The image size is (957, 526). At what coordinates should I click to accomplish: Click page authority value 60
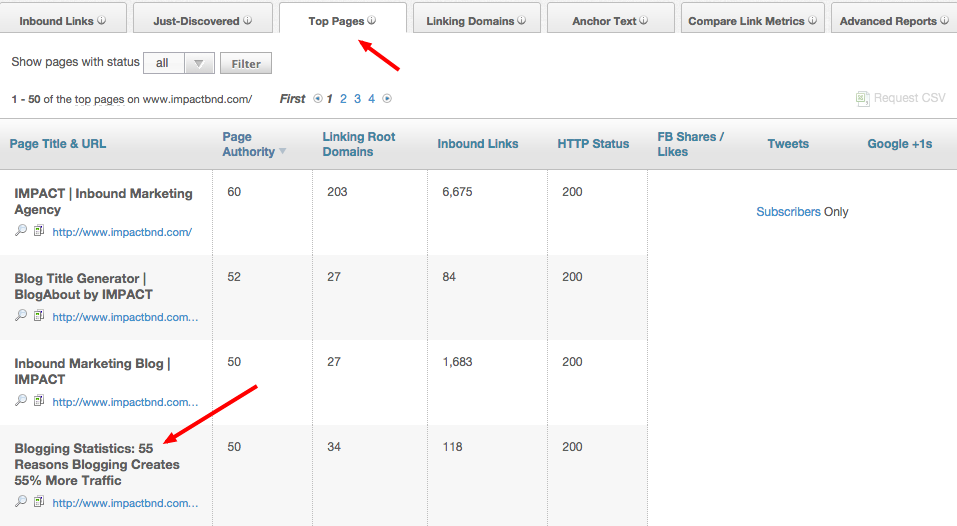click(234, 192)
